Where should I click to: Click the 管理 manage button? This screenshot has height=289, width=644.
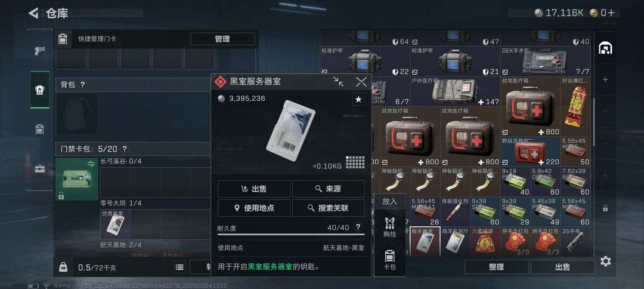(x=222, y=39)
